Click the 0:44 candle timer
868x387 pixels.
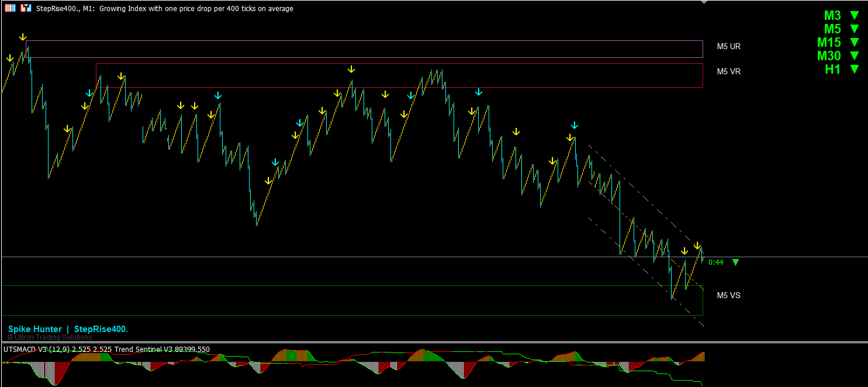716,262
